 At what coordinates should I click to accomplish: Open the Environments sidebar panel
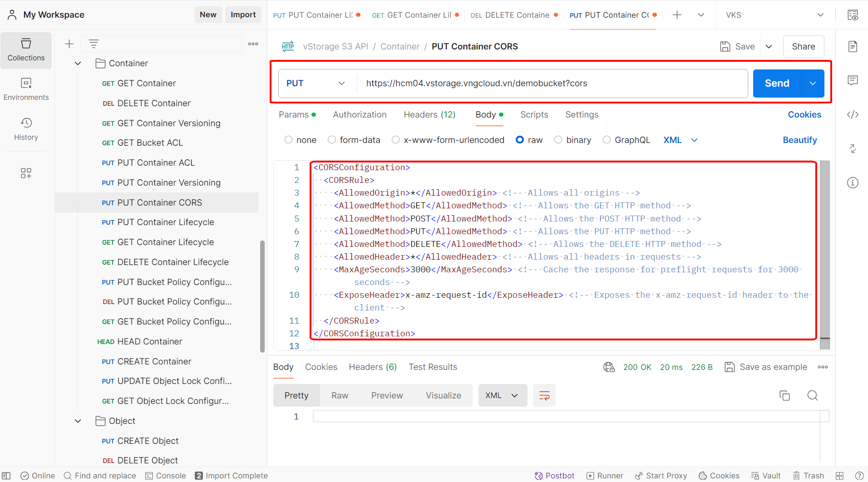tap(26, 89)
